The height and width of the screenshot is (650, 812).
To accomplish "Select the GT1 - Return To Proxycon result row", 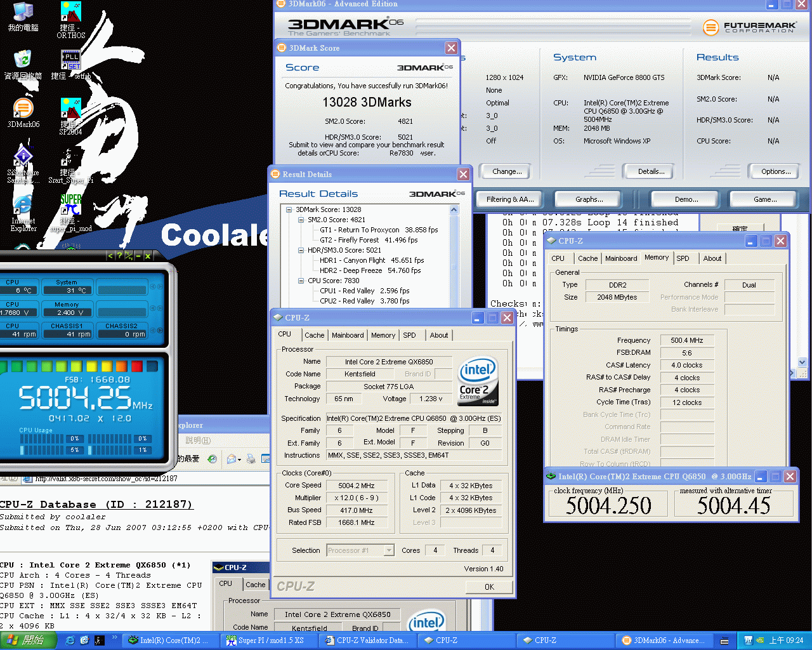I will click(x=379, y=230).
